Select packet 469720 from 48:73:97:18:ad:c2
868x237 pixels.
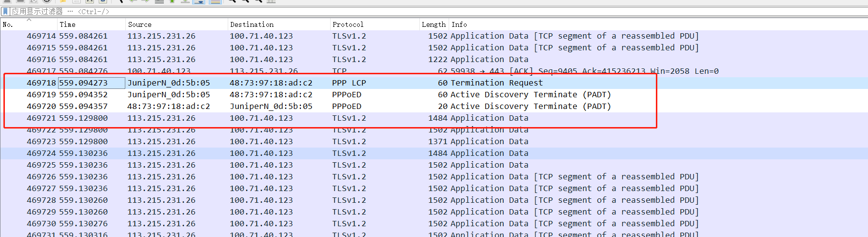click(x=293, y=107)
